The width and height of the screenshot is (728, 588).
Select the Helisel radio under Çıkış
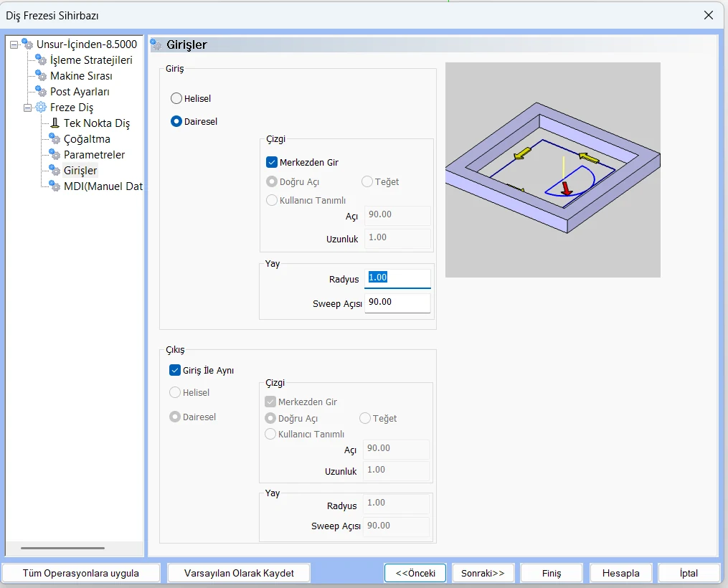tap(175, 393)
